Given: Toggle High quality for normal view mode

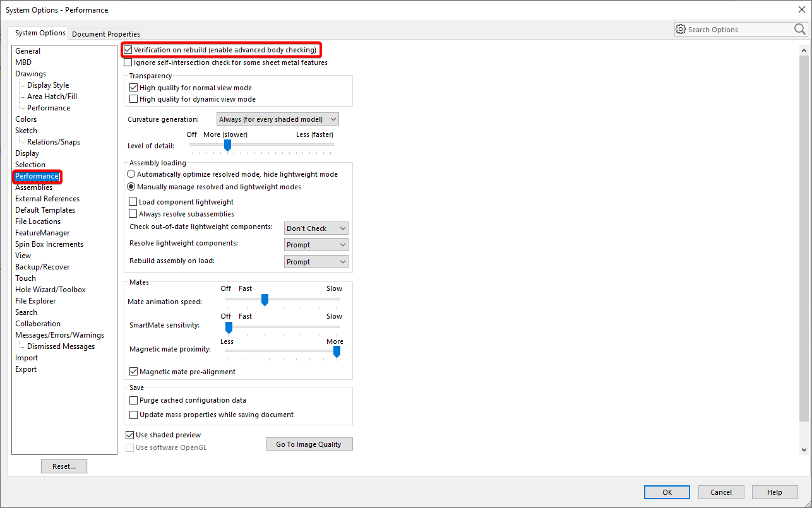Looking at the screenshot, I should click(x=133, y=88).
